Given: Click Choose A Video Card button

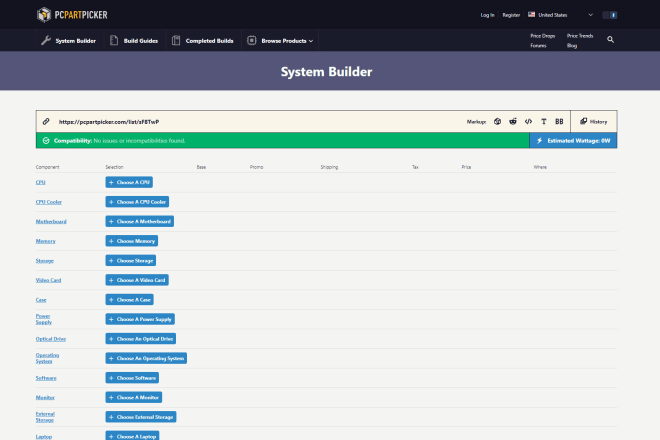Looking at the screenshot, I should 137,280.
